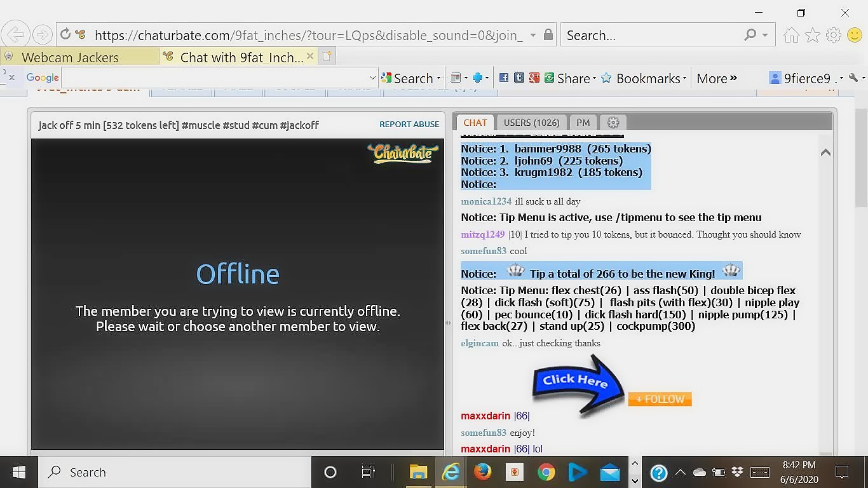Expand the Google toolbar Search dropdown arrow
This screenshot has width=868, height=488.
(x=439, y=79)
